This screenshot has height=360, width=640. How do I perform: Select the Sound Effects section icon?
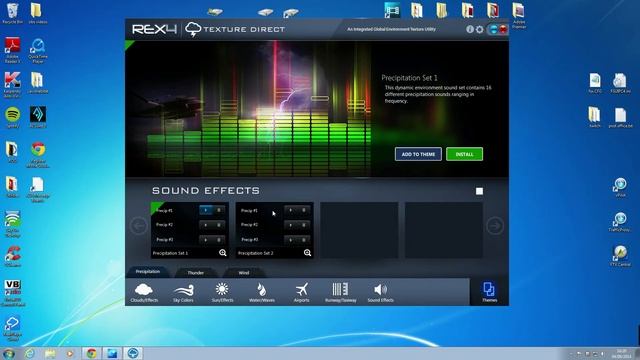pos(380,293)
